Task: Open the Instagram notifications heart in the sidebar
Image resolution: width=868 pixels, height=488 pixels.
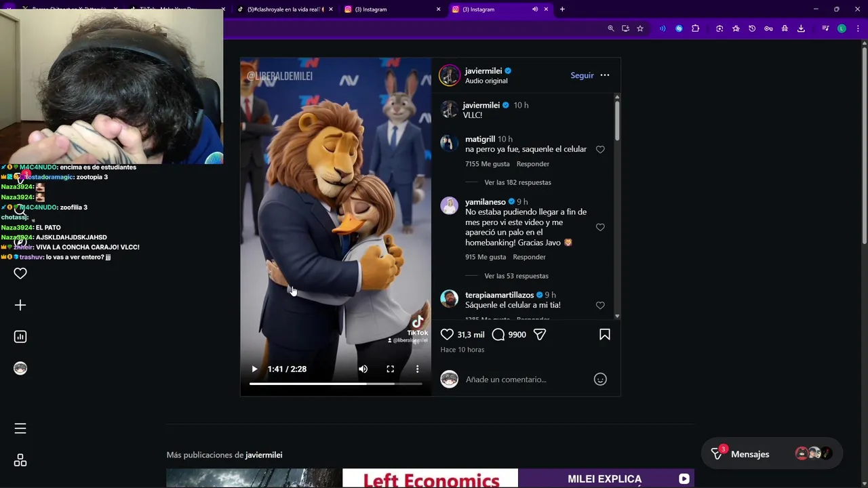Action: point(20,273)
